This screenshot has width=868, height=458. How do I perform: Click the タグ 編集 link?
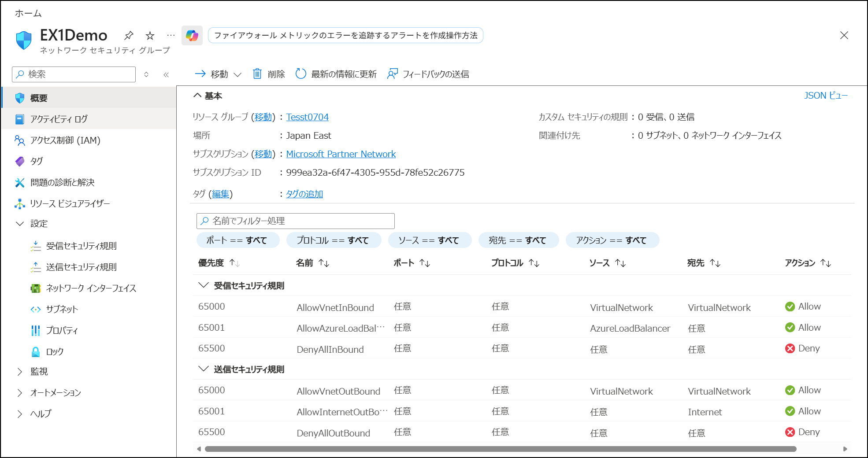point(221,194)
